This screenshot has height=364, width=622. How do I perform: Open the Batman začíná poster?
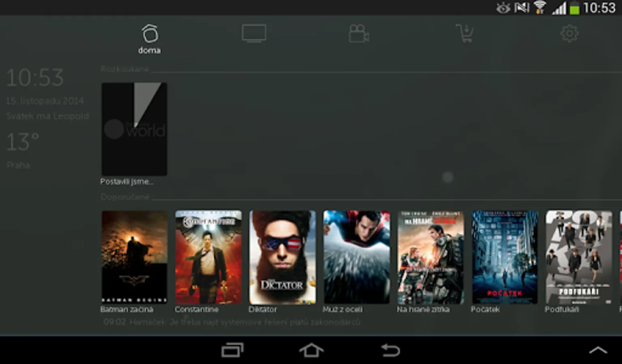click(134, 257)
